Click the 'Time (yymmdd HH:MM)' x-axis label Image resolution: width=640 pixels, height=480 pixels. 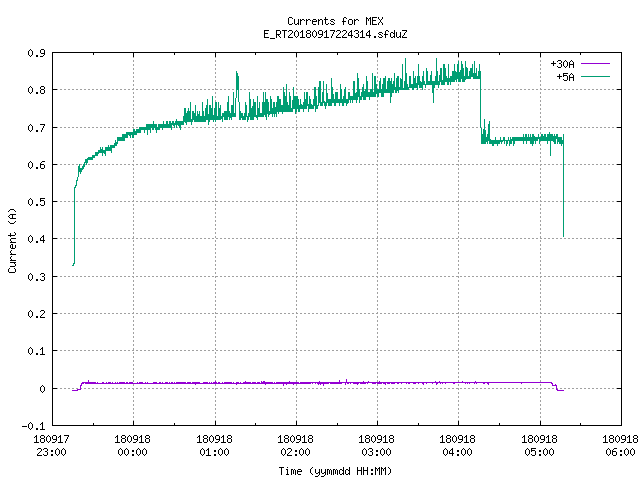(x=335, y=471)
